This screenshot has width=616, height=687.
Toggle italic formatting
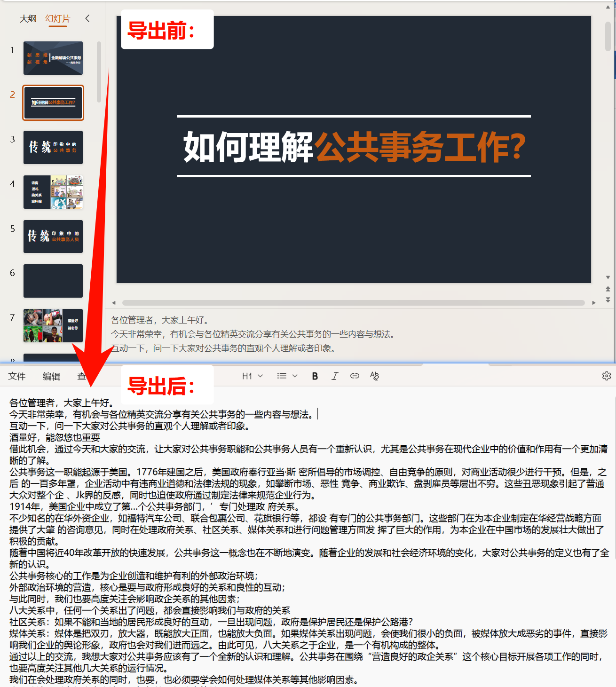pyautogui.click(x=335, y=376)
